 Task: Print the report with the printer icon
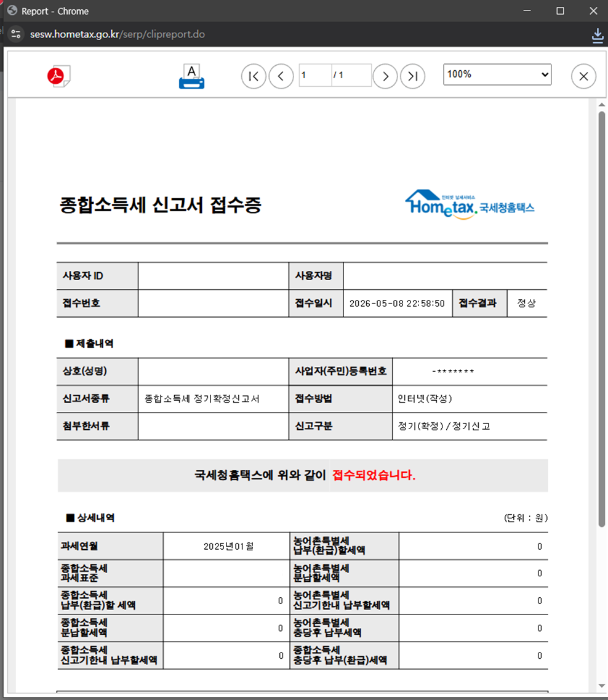191,76
